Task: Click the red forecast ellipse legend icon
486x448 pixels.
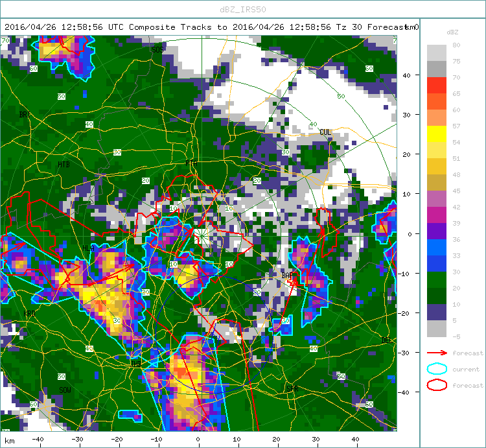Action: coord(437,385)
